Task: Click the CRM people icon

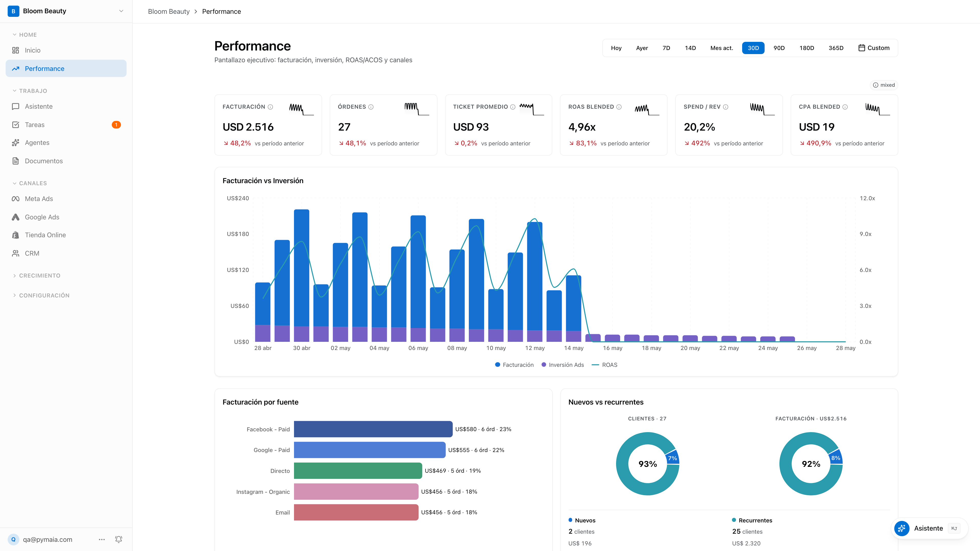Action: tap(16, 253)
